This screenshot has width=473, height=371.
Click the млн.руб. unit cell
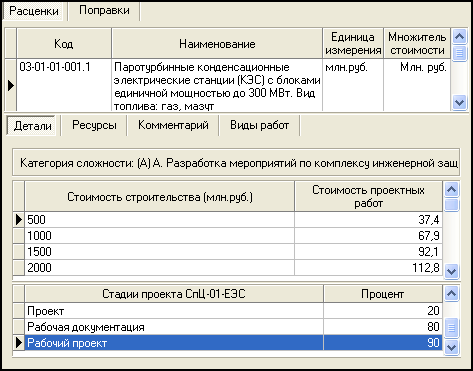[353, 85]
